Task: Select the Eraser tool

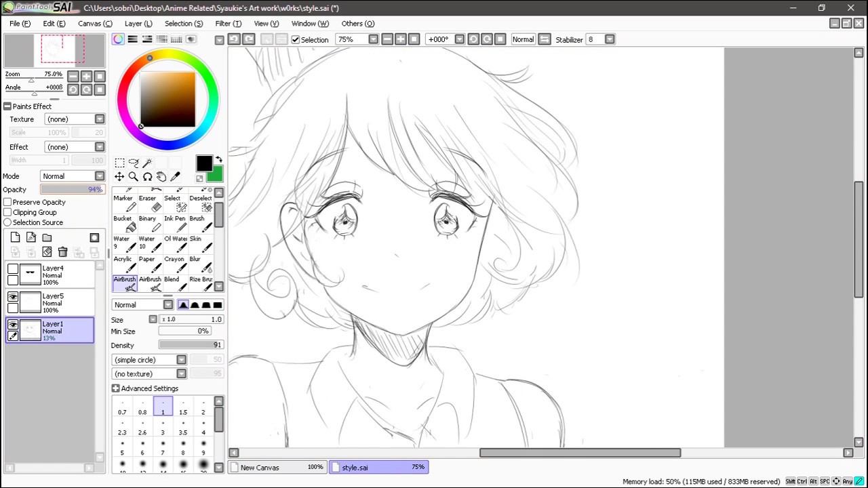Action: (x=149, y=203)
